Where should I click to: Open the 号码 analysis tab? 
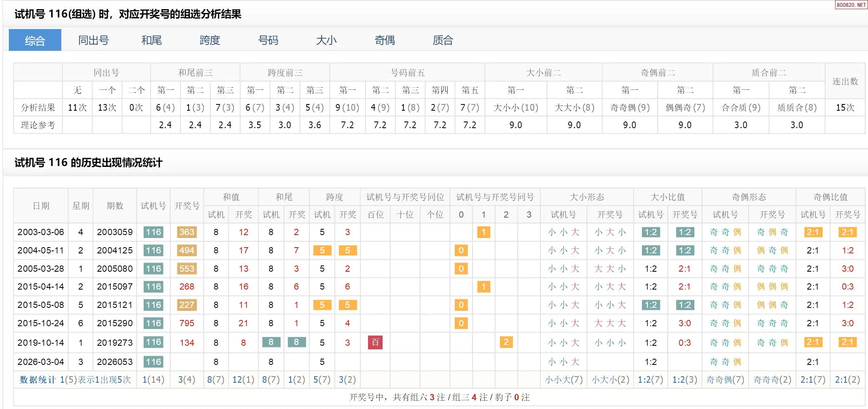click(268, 40)
